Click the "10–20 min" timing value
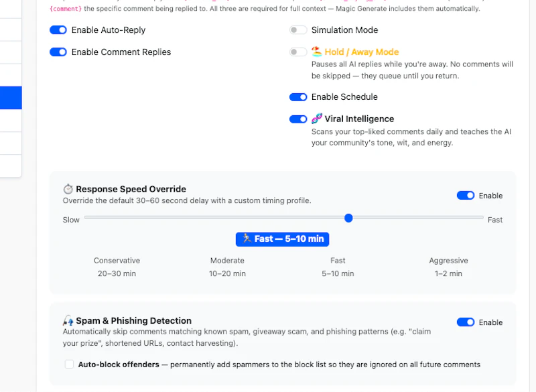The width and height of the screenshot is (536, 392). coord(227,273)
